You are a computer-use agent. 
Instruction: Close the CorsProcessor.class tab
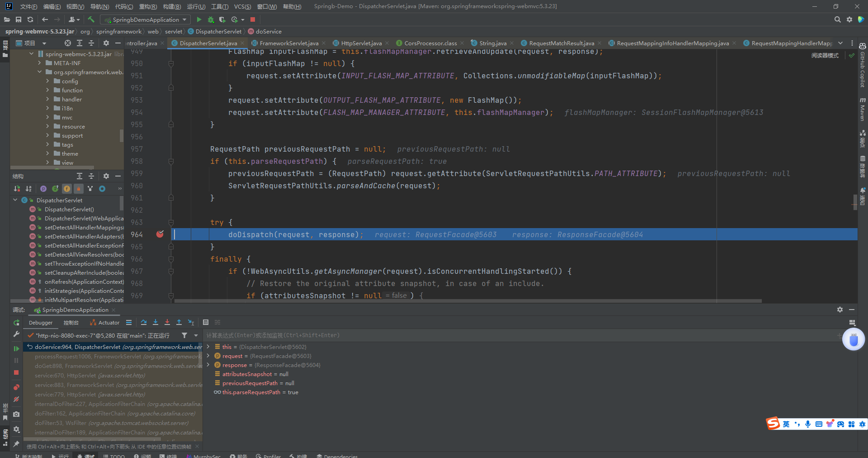462,43
